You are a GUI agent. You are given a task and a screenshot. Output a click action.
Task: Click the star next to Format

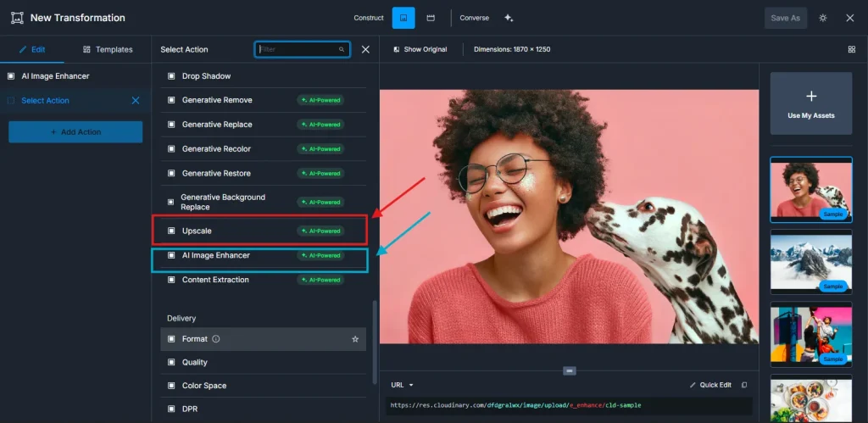[x=355, y=339]
